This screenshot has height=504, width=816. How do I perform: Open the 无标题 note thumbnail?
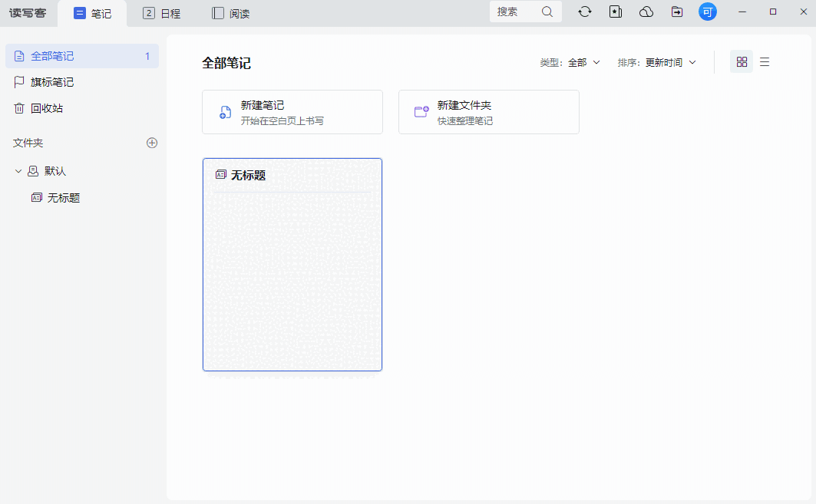pos(292,265)
